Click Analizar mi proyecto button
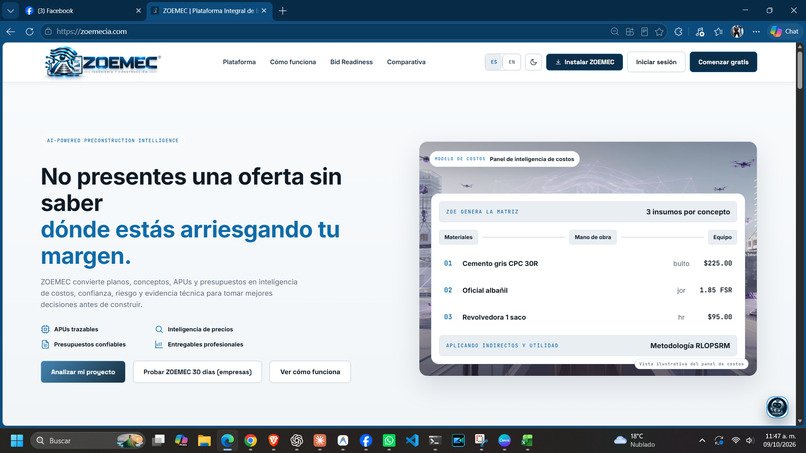This screenshot has width=806, height=453. (x=83, y=372)
